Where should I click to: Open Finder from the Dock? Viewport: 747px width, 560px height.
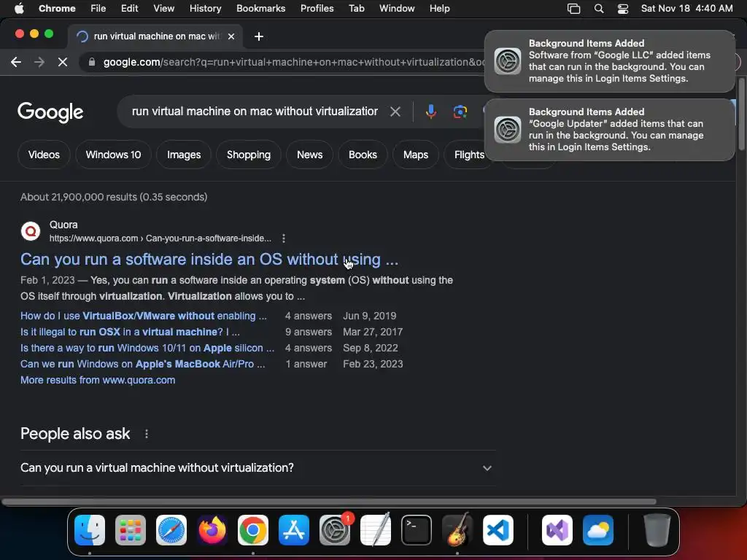pyautogui.click(x=90, y=529)
